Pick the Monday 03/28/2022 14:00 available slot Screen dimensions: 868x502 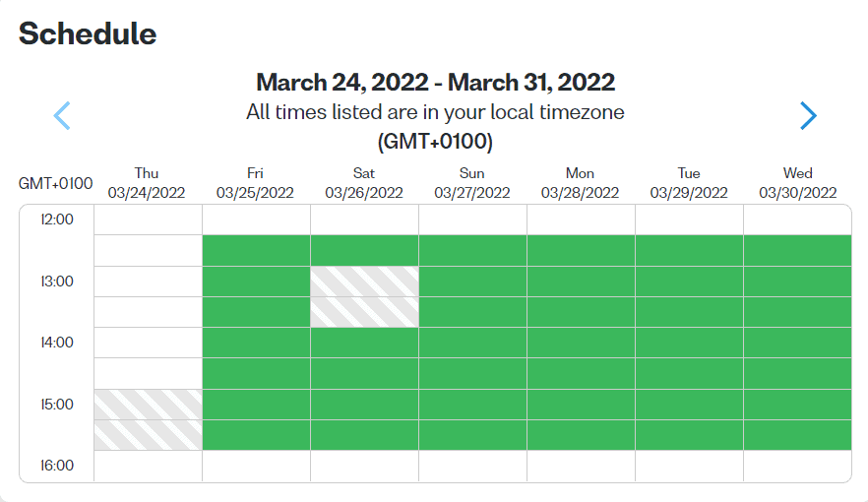[x=581, y=343]
